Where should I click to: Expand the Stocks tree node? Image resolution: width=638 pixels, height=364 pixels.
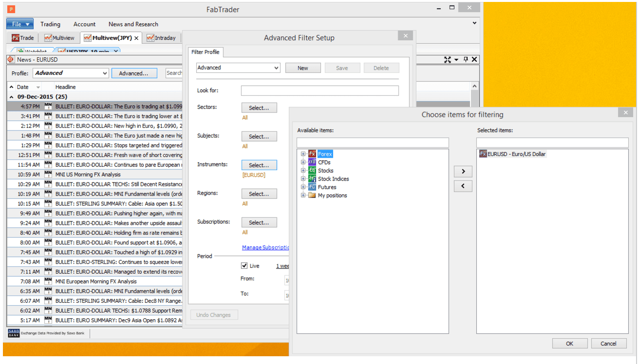303,170
